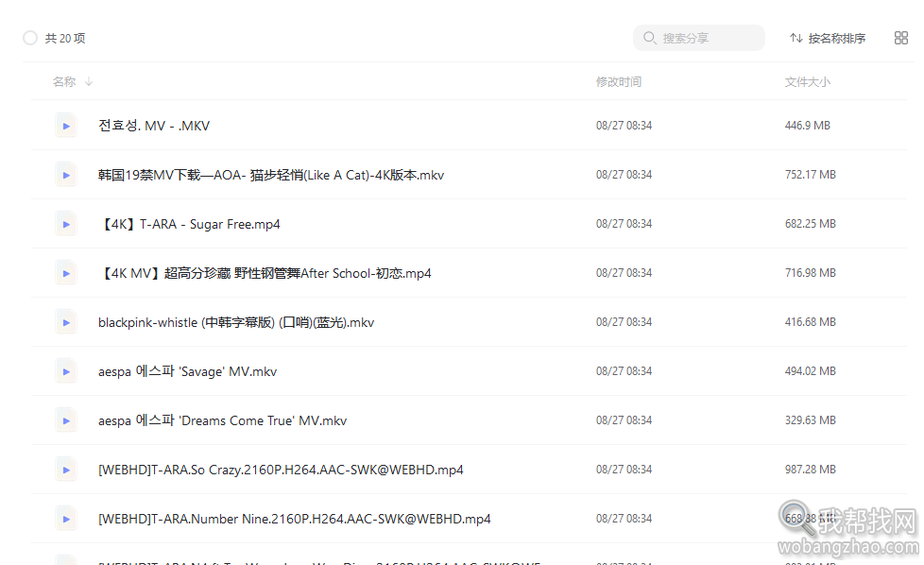
Task: Click size 329.63 MB
Action: pyautogui.click(x=811, y=420)
